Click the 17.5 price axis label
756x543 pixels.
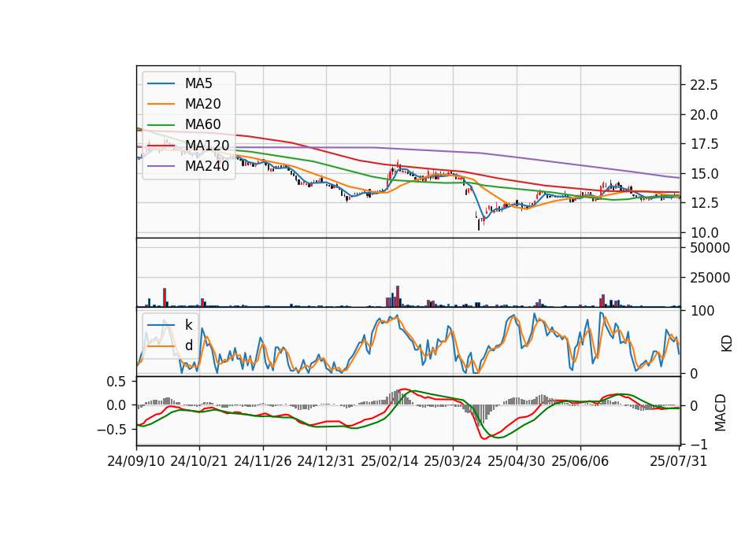click(704, 144)
